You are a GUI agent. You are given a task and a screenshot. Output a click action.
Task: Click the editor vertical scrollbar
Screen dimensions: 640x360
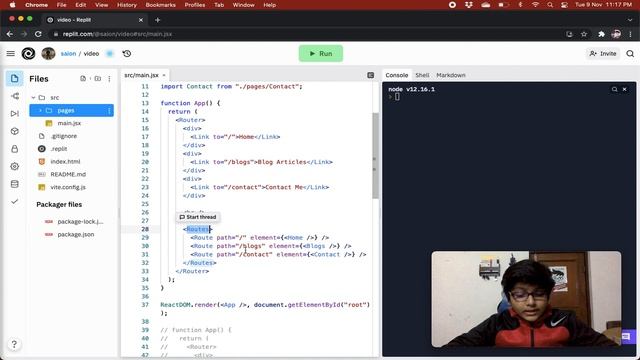(x=375, y=156)
